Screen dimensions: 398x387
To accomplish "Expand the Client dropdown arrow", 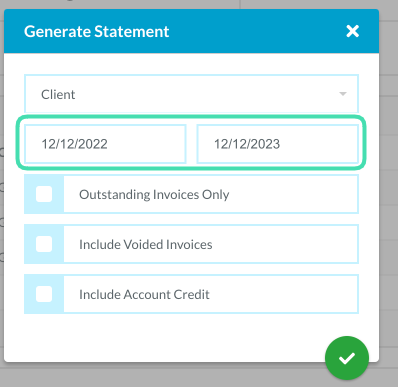I will point(343,94).
